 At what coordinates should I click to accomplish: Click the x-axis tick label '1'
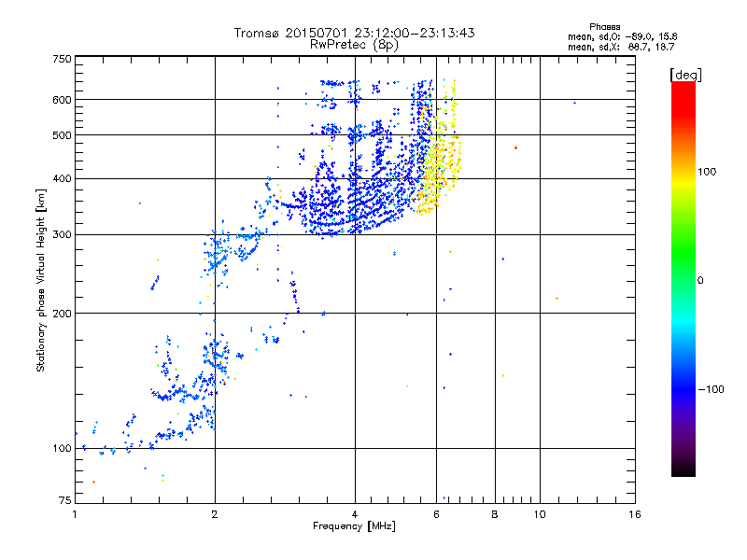pyautogui.click(x=75, y=514)
